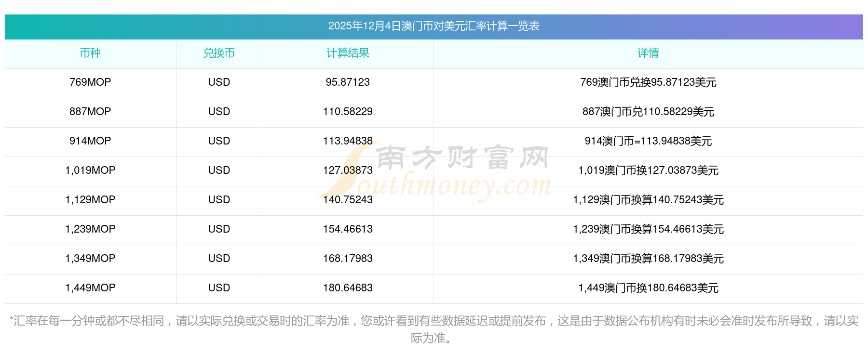
Task: Select the 兑换币 column header
Action: tap(219, 53)
